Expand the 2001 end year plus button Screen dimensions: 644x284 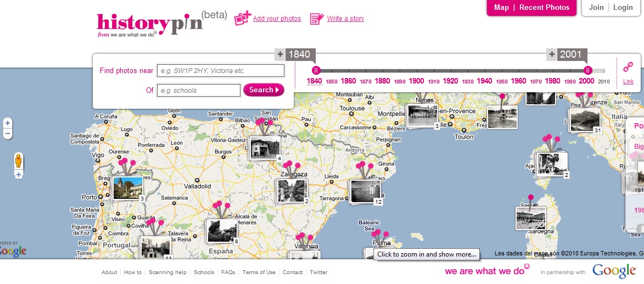552,54
